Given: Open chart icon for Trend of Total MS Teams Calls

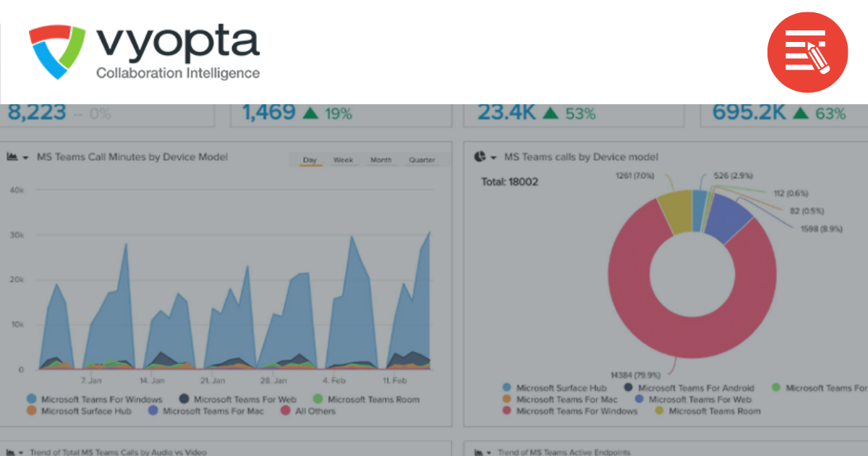Looking at the screenshot, I should point(12,452).
